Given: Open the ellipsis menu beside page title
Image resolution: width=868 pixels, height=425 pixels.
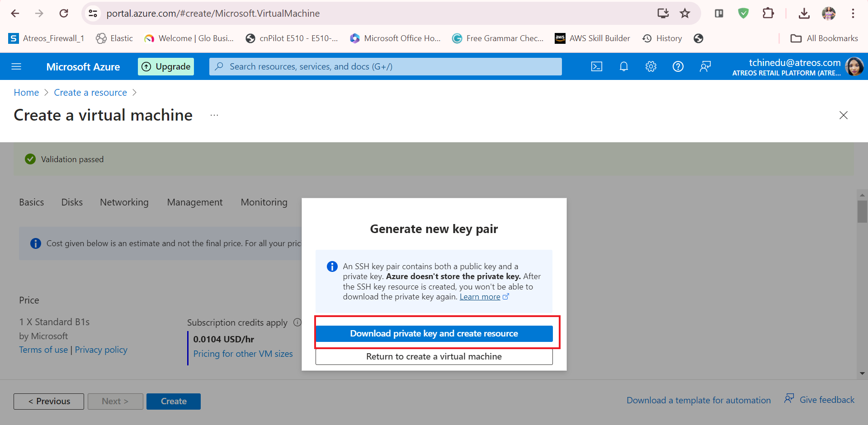Looking at the screenshot, I should [214, 115].
